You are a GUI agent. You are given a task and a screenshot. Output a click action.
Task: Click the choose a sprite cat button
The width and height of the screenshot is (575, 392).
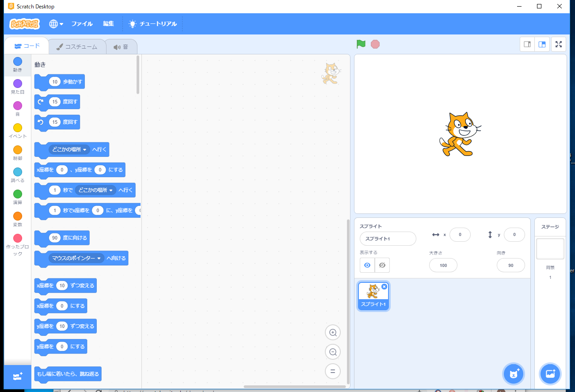514,374
